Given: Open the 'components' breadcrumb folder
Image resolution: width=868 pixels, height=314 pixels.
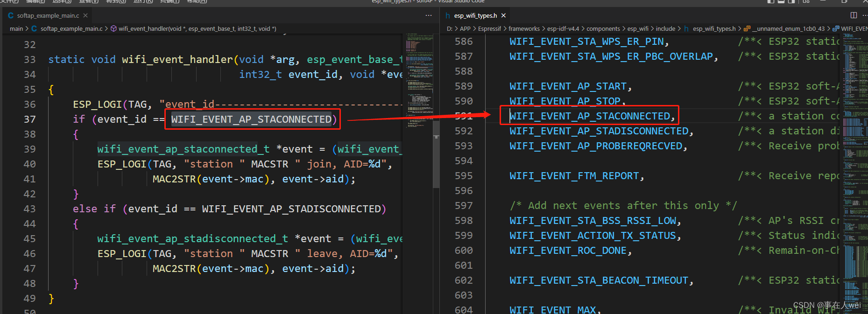Looking at the screenshot, I should (x=603, y=28).
